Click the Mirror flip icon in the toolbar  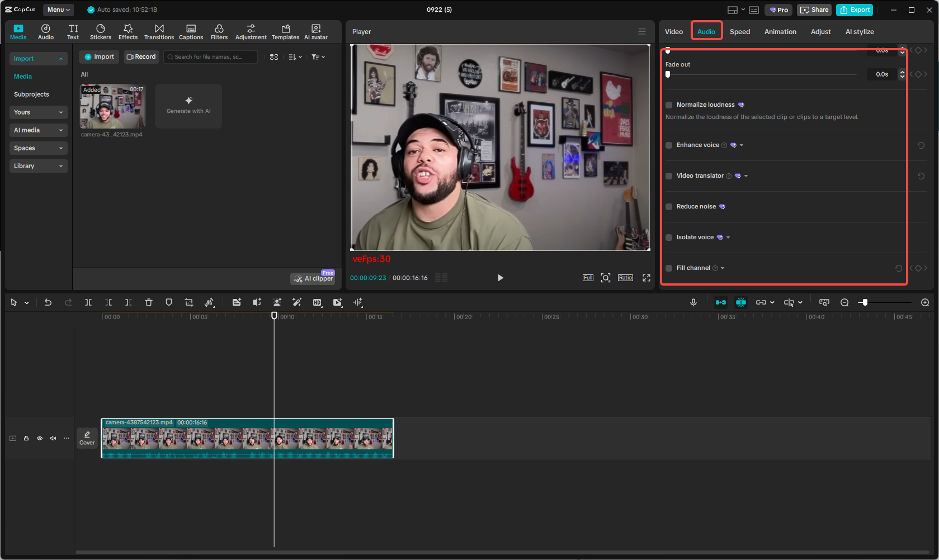pos(210,302)
